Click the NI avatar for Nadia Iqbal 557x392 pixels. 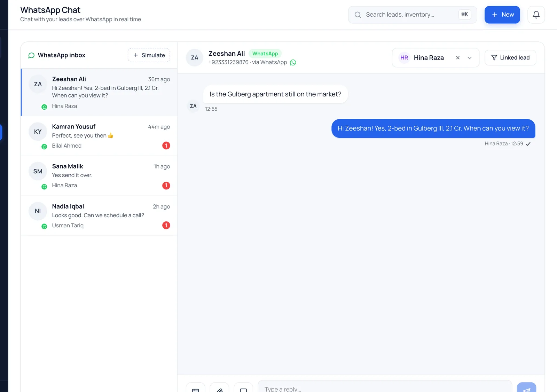[x=38, y=211]
